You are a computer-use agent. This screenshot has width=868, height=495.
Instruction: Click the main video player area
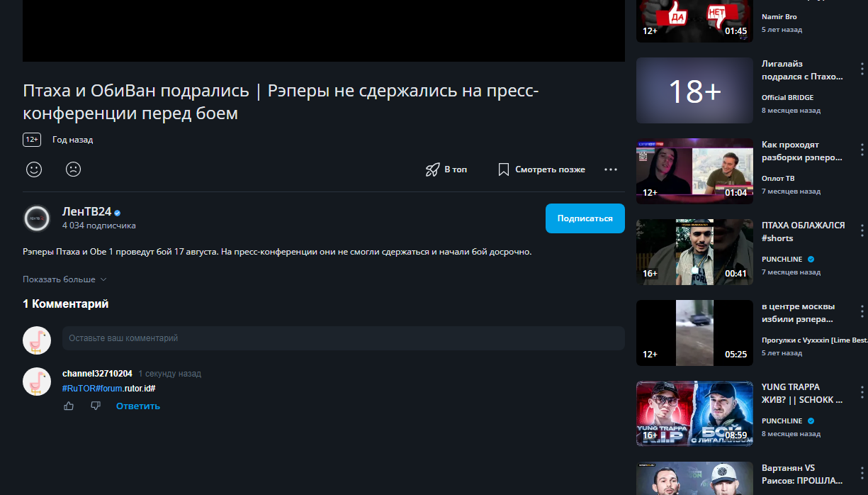324,30
